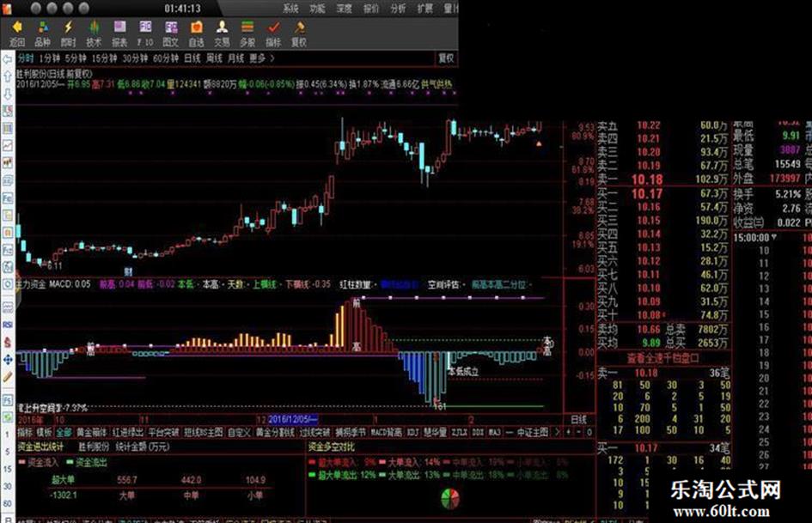Open the 交易 trading toolbar icon
Image resolution: width=812 pixels, height=523 pixels.
[223, 33]
